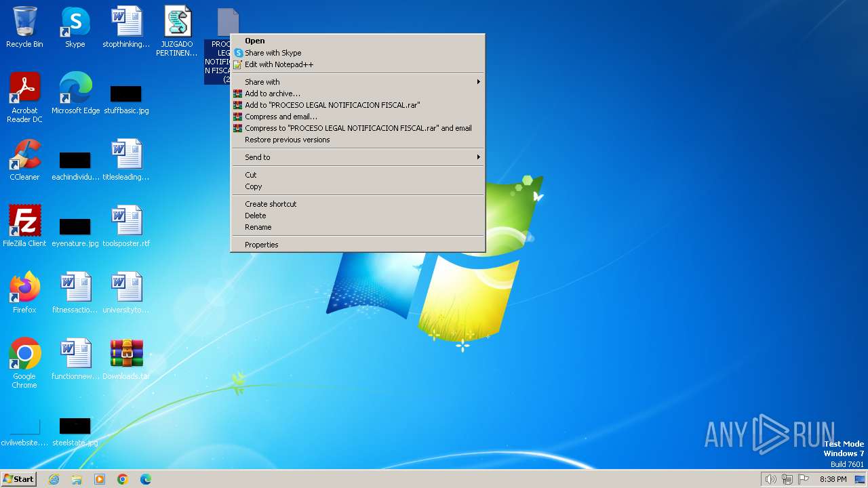Open the Start menu
The height and width of the screenshot is (488, 868).
point(18,479)
